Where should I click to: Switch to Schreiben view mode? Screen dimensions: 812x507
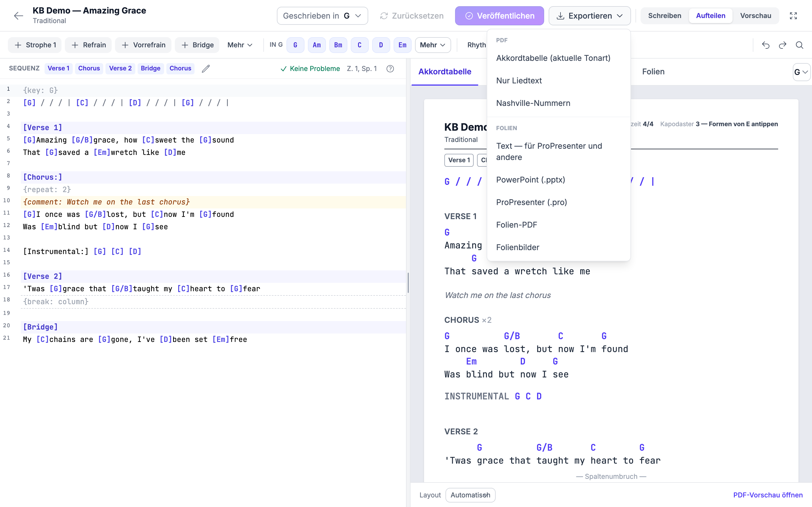664,16
